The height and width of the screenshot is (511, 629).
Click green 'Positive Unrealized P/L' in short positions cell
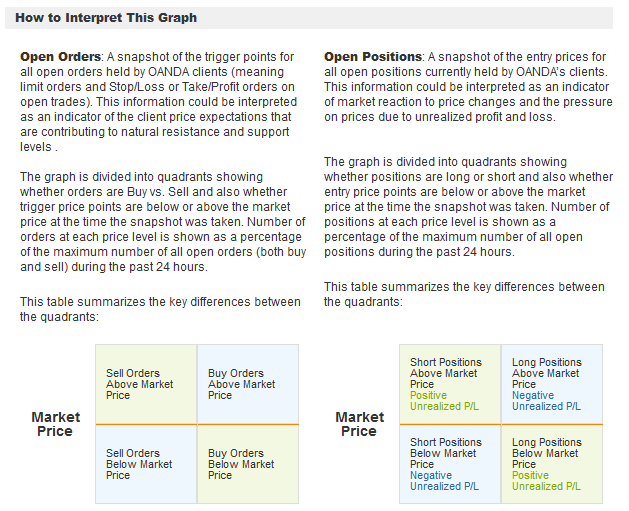pos(444,401)
